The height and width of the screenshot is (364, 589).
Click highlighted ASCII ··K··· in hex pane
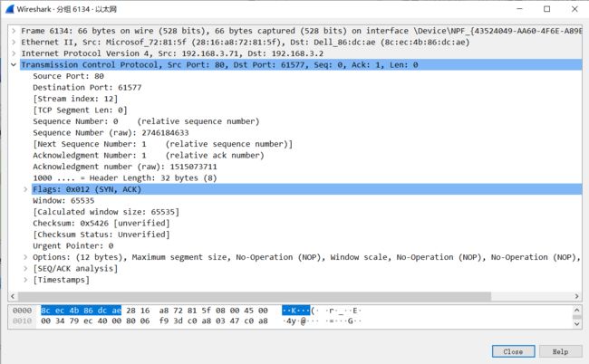pos(296,311)
